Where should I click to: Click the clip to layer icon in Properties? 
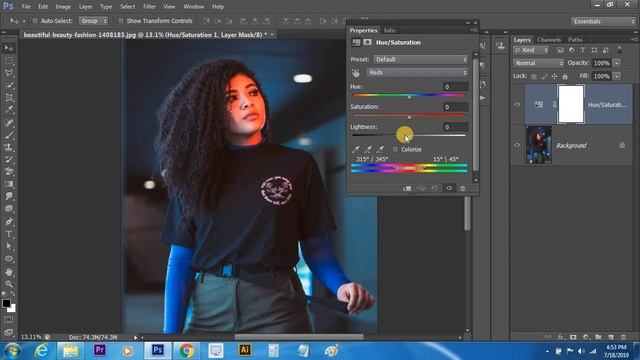point(407,188)
